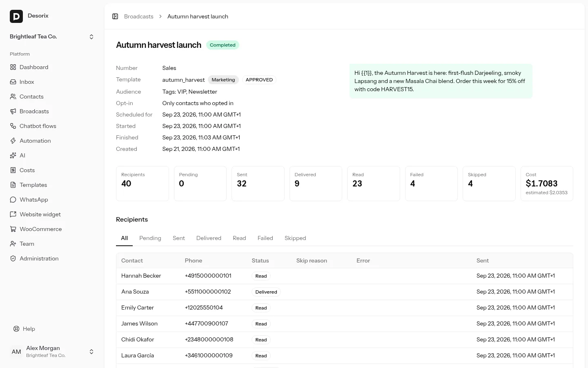Screen dimensions: 588x368
Task: Click the autumn_harvest template name
Action: (183, 80)
